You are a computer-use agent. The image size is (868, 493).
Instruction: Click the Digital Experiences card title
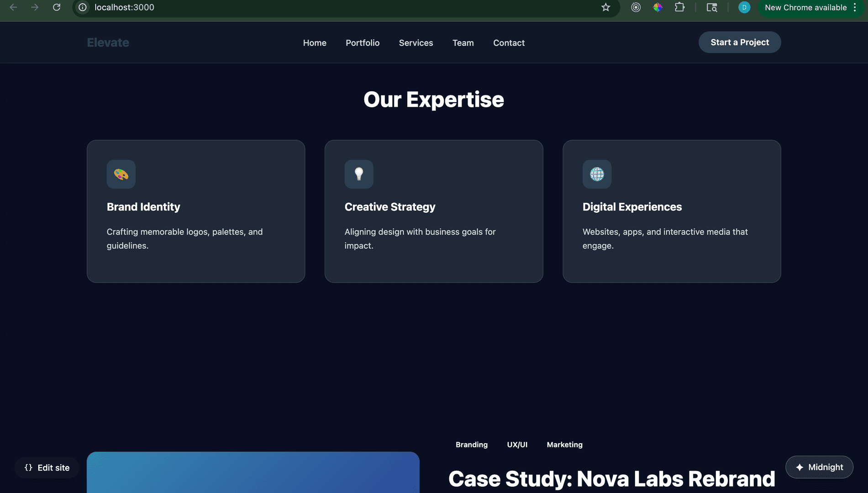pyautogui.click(x=632, y=207)
